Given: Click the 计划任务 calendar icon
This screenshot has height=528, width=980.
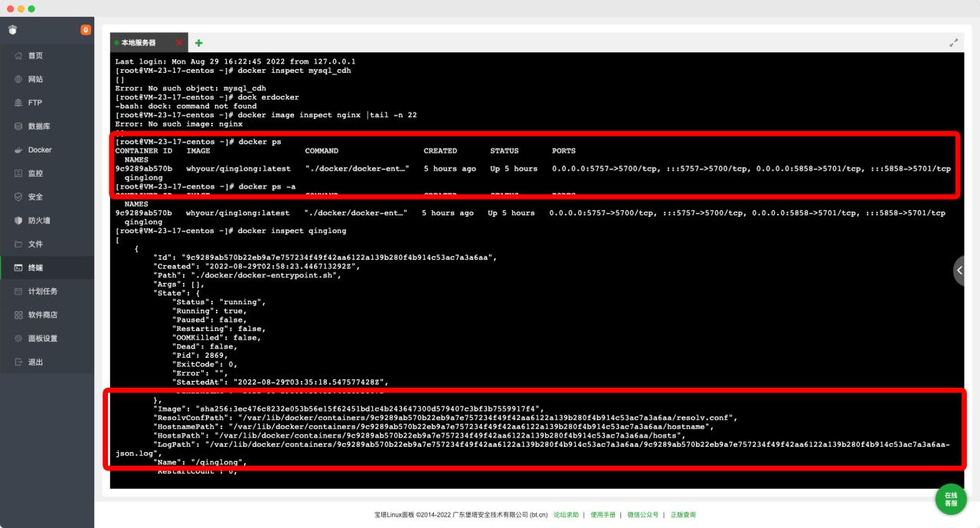Looking at the screenshot, I should click(18, 291).
